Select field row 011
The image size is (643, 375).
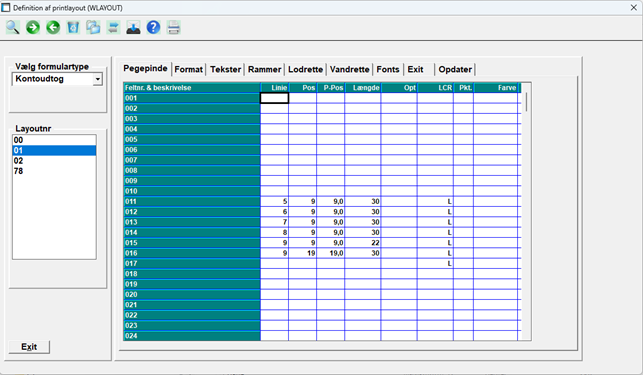pos(192,201)
